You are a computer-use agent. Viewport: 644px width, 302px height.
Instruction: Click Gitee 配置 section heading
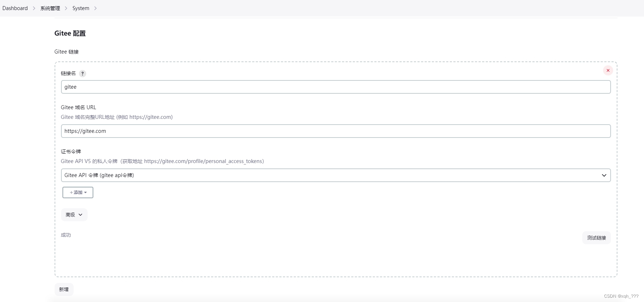[x=70, y=33]
